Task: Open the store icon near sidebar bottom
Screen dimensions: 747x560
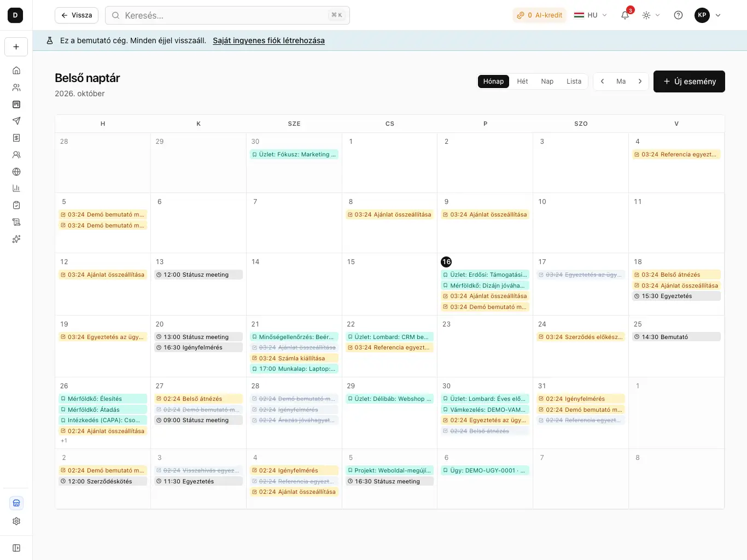Action: pyautogui.click(x=16, y=503)
